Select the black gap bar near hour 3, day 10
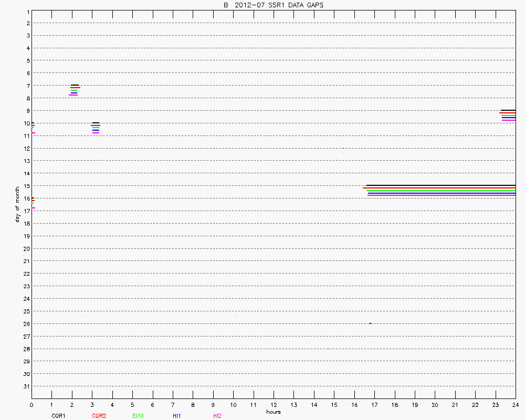525x420 pixels. pyautogui.click(x=95, y=123)
